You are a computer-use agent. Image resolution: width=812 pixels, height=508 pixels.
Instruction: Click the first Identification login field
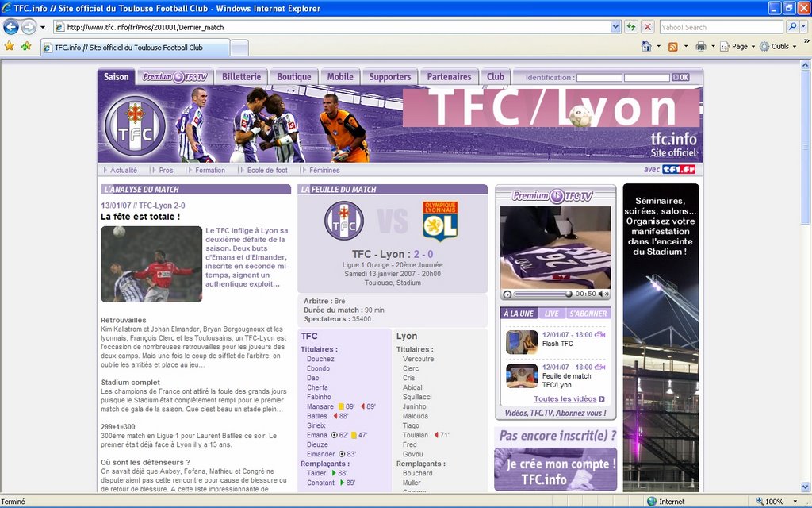coord(599,77)
